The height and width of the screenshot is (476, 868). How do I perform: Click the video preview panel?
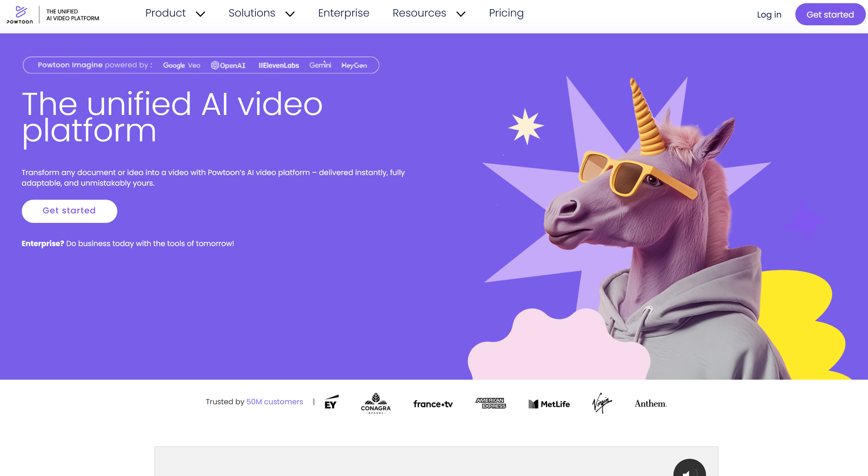coord(436,461)
